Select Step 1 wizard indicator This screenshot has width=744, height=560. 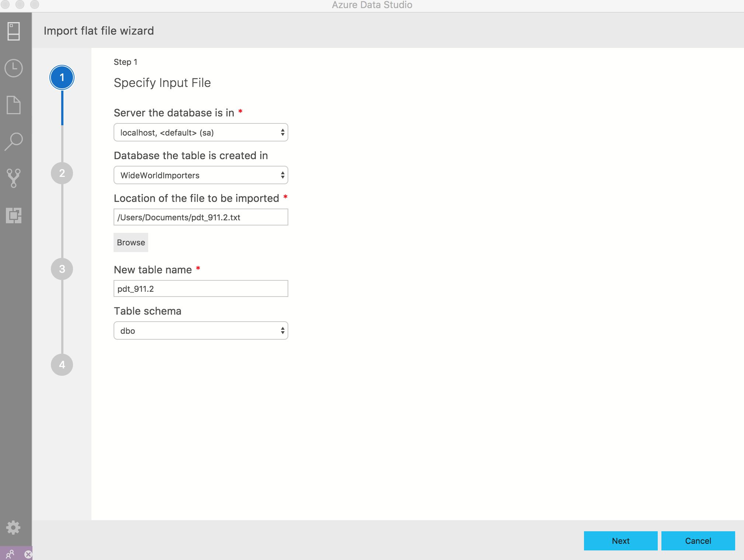click(x=62, y=77)
